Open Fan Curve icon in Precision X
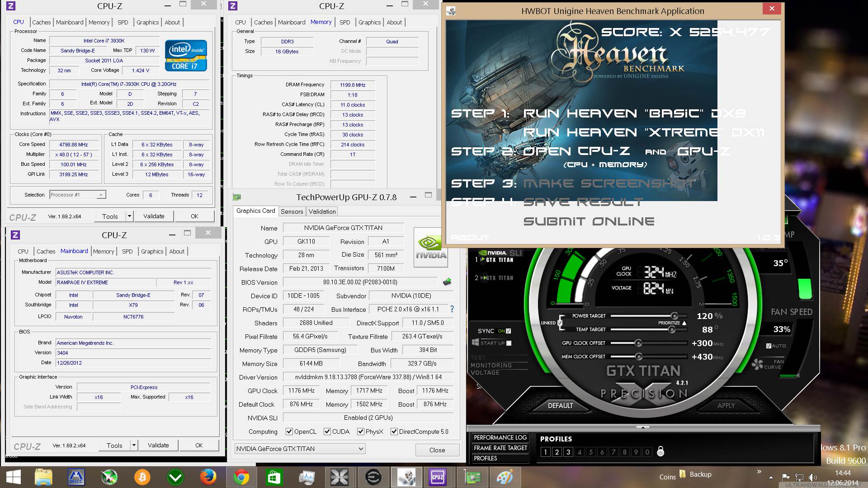 click(757, 364)
